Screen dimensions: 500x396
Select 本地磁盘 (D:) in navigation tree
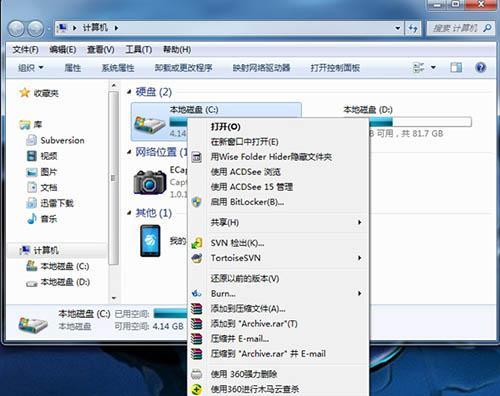[65, 282]
